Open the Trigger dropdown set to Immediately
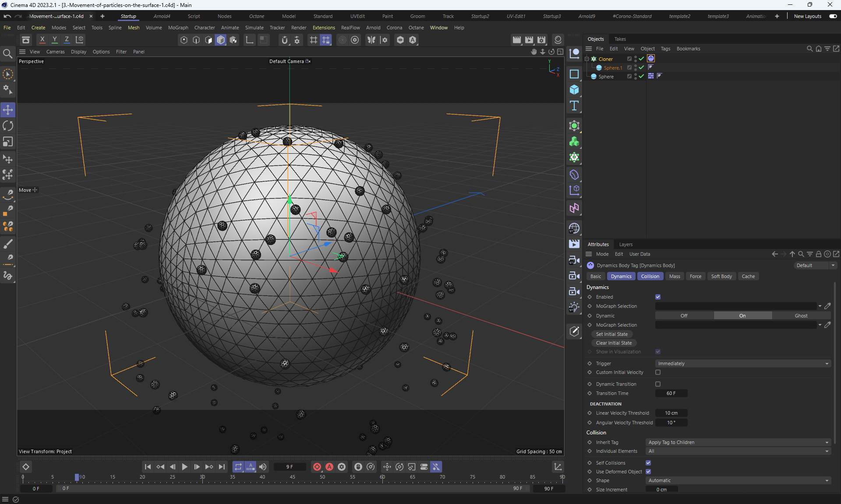Viewport: 841px width, 504px height. click(742, 363)
